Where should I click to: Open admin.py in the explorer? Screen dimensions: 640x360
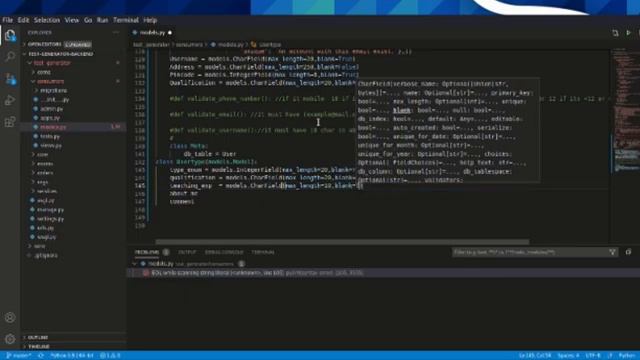tap(51, 109)
